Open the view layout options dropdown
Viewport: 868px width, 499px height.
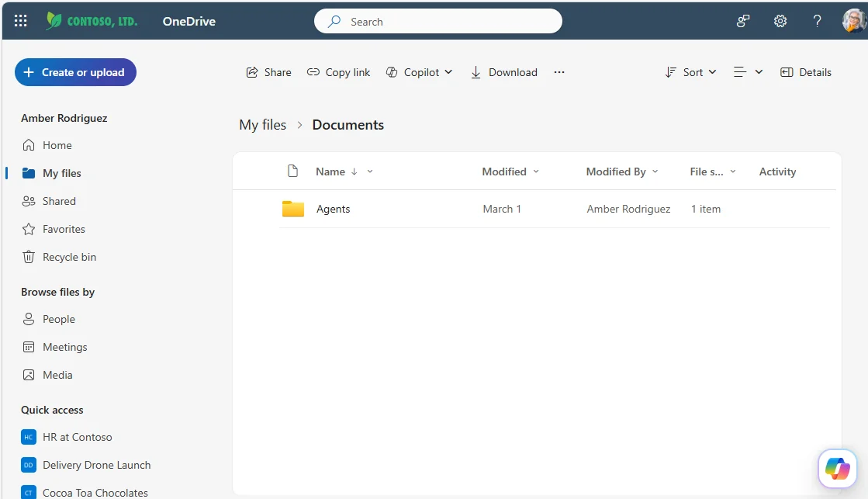click(x=748, y=72)
